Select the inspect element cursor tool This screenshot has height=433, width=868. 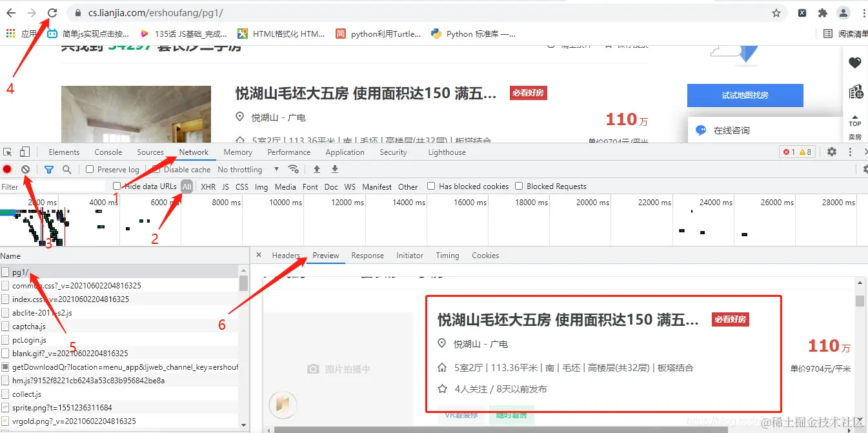tap(7, 152)
